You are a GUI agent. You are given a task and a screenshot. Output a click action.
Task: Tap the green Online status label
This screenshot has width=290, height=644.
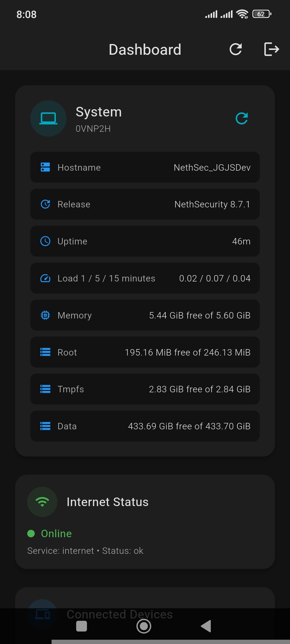pos(56,533)
